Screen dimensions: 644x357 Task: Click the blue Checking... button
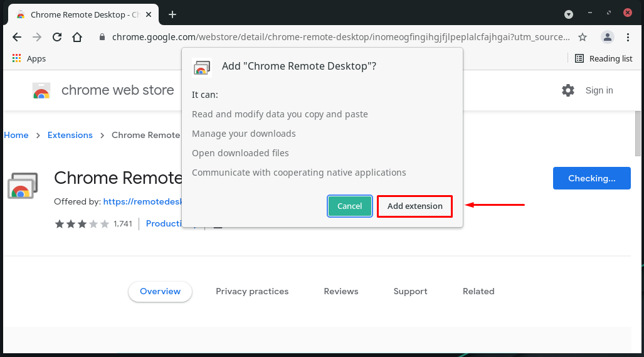pyautogui.click(x=592, y=178)
